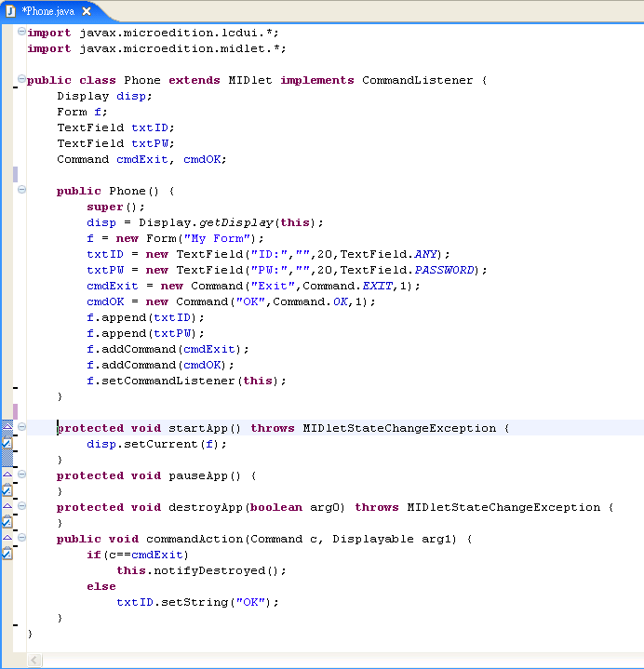The width and height of the screenshot is (644, 669).
Task: Collapse the import statements block
Action: coord(21,31)
